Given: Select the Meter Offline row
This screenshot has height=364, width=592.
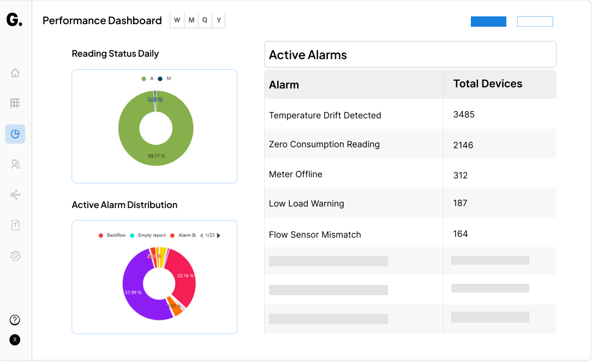Looking at the screenshot, I should pyautogui.click(x=410, y=174).
